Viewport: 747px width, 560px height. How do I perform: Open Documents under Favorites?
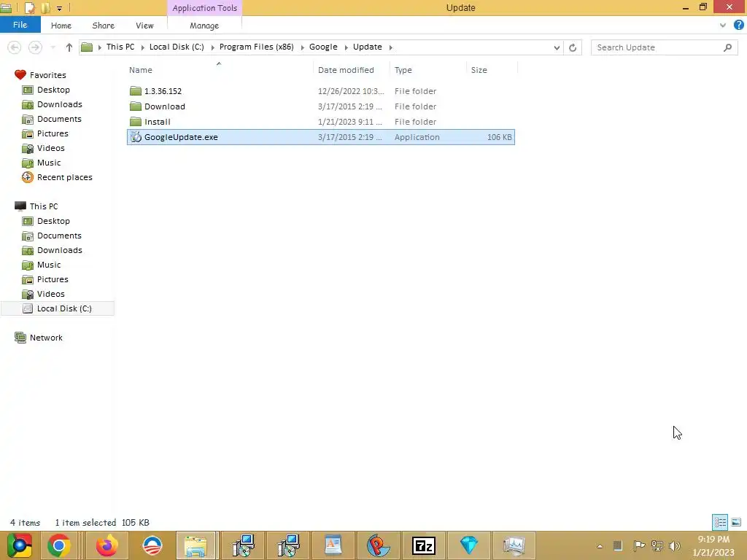[x=59, y=119]
